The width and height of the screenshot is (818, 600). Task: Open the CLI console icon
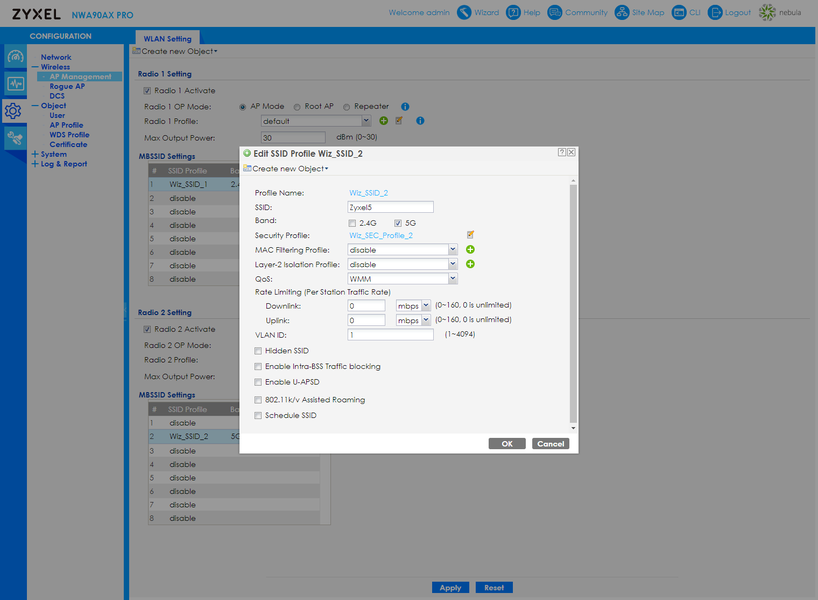point(679,13)
